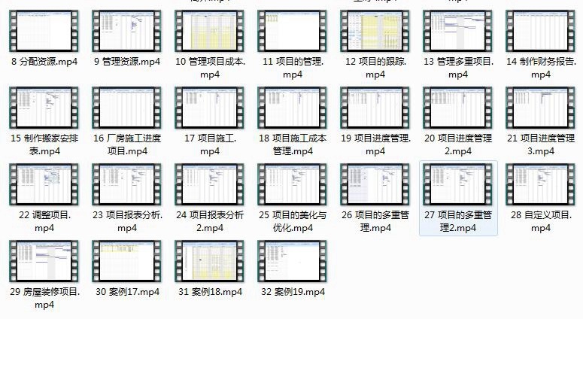Pick the 17 项目施工.mp4 video icon
Screen dimensions: 583x392
(210, 108)
